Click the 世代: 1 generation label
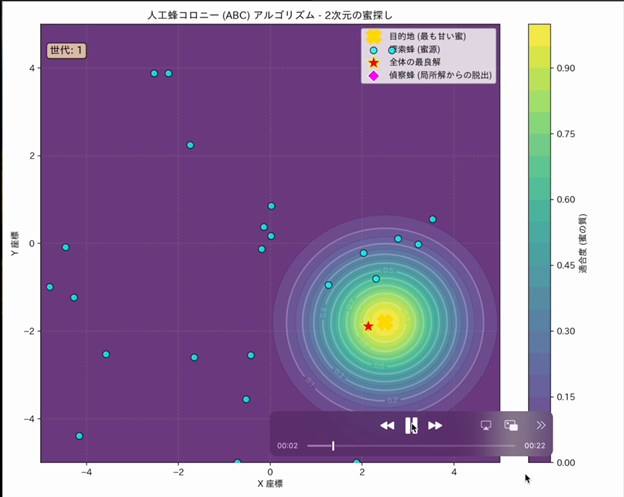624x497 pixels. pyautogui.click(x=67, y=50)
